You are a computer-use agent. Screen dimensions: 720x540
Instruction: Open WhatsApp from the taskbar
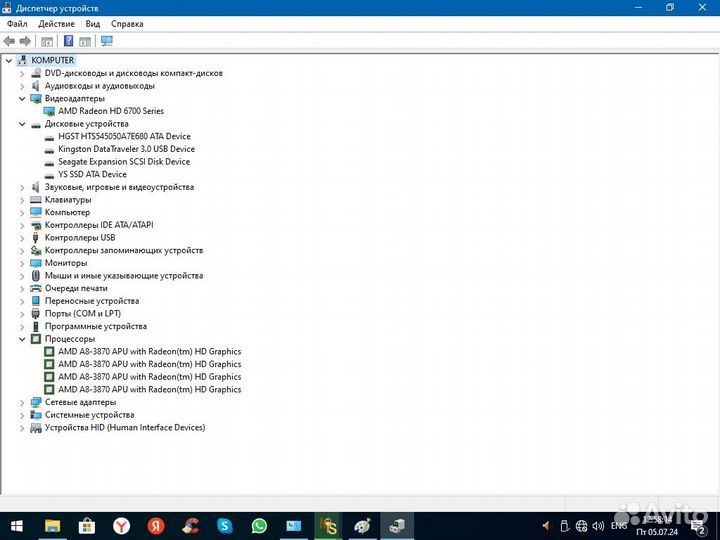pyautogui.click(x=259, y=525)
